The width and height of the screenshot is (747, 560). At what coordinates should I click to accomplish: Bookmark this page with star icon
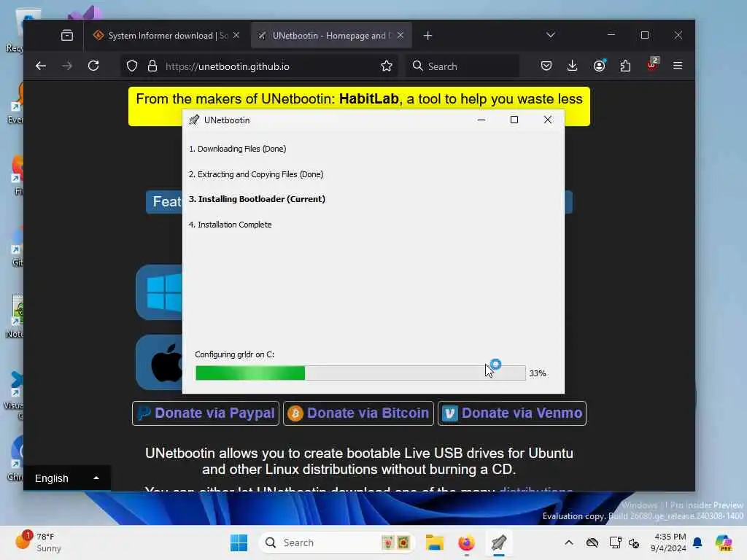tap(387, 66)
